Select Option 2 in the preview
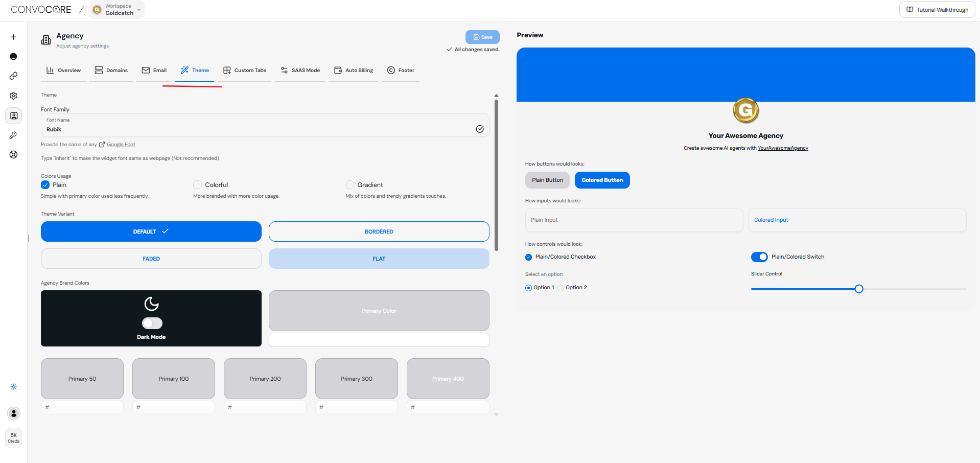980x463 pixels. pos(561,287)
